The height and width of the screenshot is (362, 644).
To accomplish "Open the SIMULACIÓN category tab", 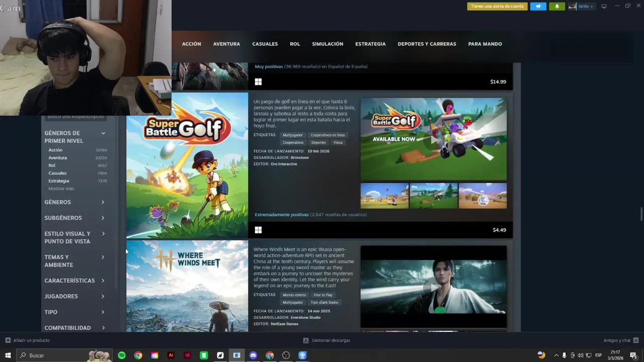I will click(328, 44).
